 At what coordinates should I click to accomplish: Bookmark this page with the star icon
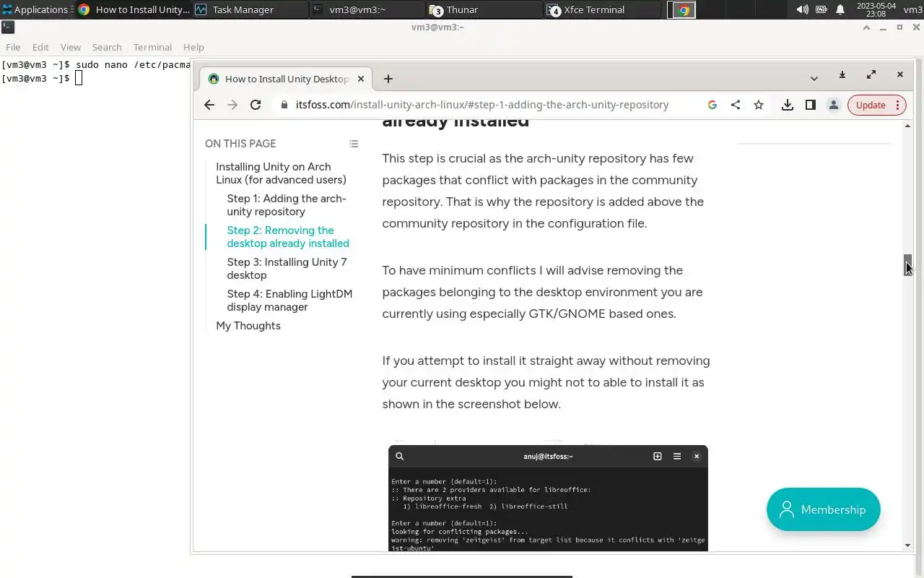coord(759,105)
